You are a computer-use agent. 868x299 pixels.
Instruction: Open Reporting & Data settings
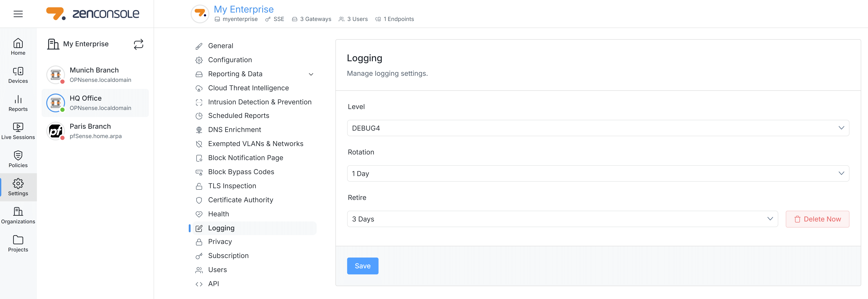[235, 74]
